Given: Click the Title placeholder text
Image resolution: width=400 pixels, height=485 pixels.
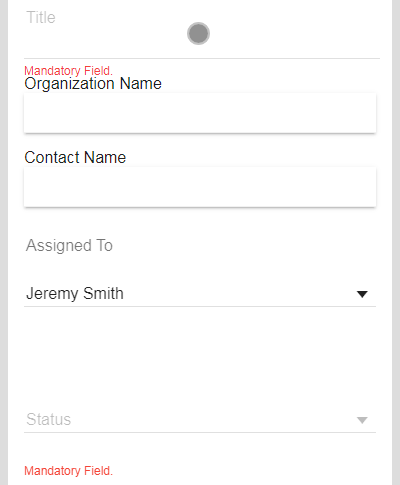Looking at the screenshot, I should (41, 17).
